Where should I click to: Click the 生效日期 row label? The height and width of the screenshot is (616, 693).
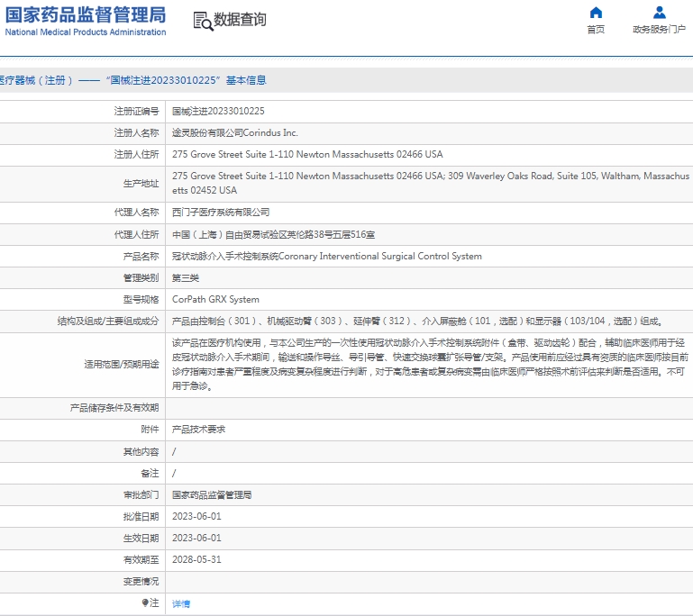141,539
